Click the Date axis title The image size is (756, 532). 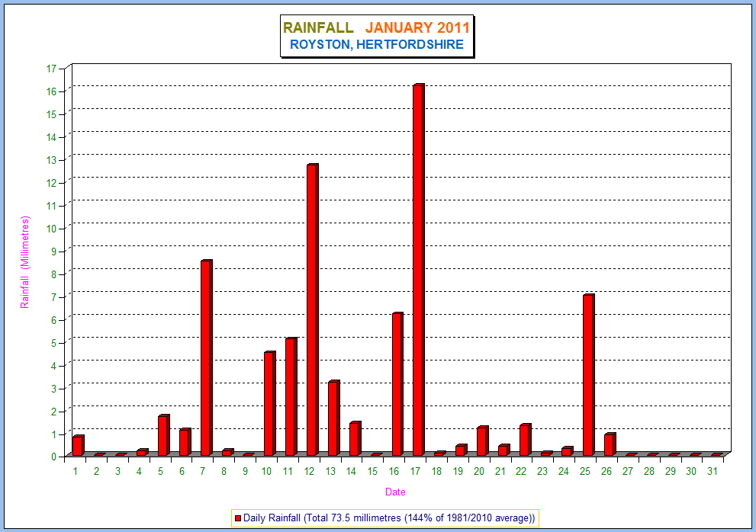[x=395, y=492]
